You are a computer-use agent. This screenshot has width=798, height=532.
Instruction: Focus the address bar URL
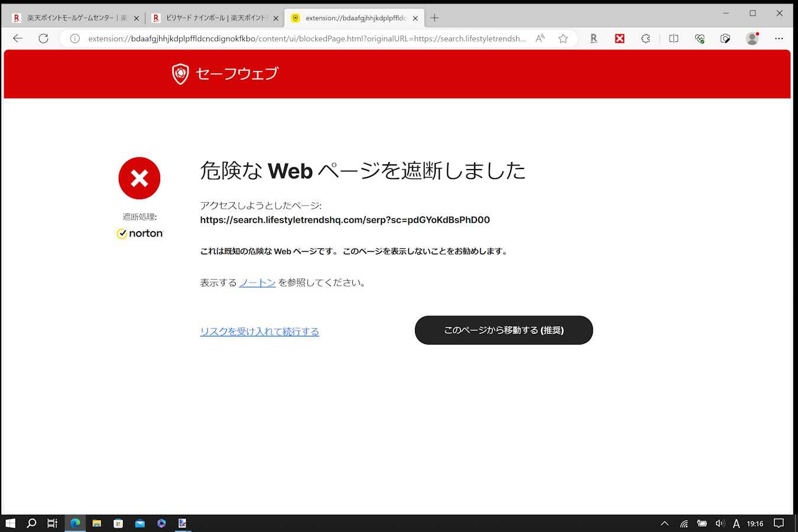[x=307, y=38]
